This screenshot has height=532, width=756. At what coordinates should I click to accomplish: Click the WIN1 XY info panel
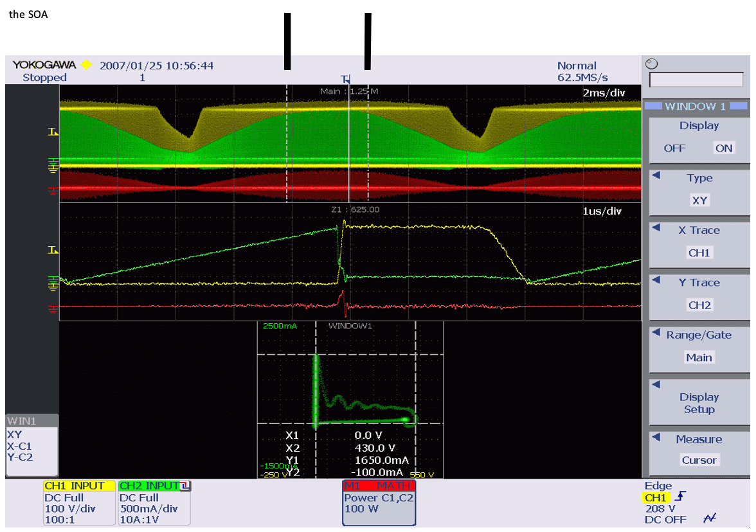point(32,445)
